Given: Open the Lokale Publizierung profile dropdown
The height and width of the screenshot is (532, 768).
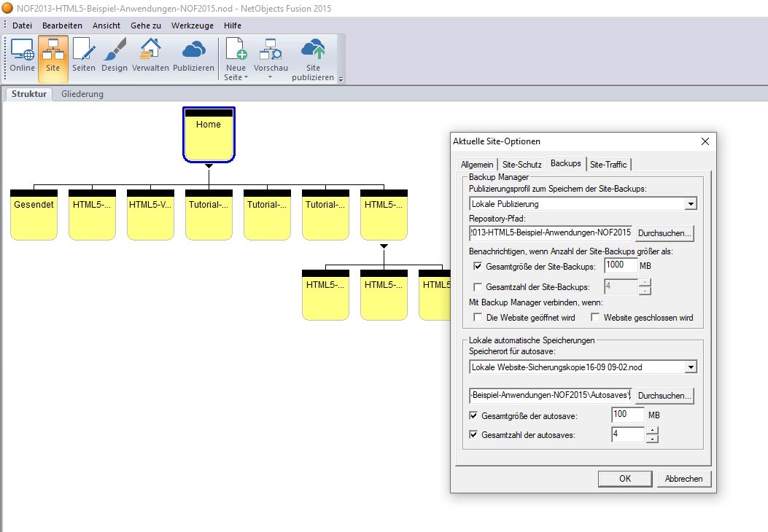Looking at the screenshot, I should coord(691,204).
